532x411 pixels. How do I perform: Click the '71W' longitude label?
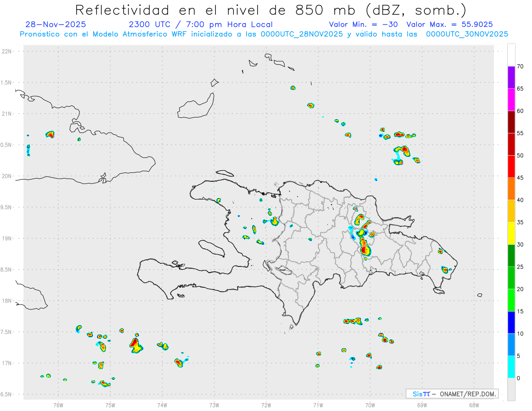pyautogui.click(x=318, y=405)
